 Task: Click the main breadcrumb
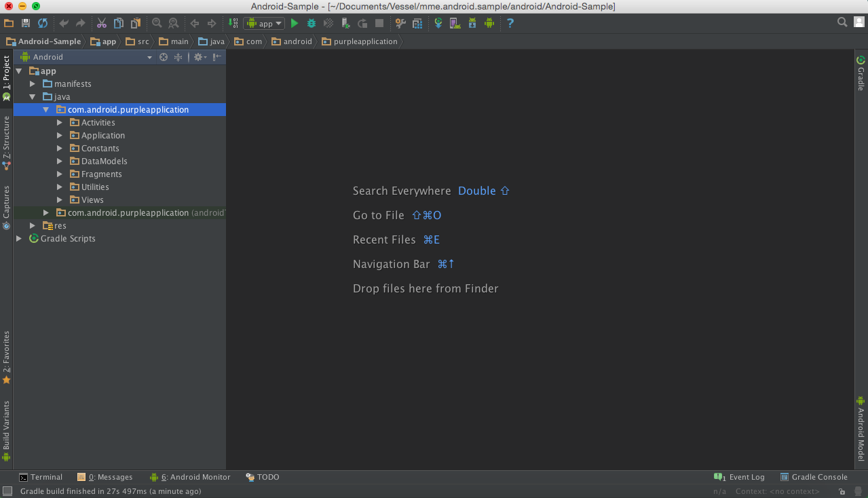pos(174,41)
